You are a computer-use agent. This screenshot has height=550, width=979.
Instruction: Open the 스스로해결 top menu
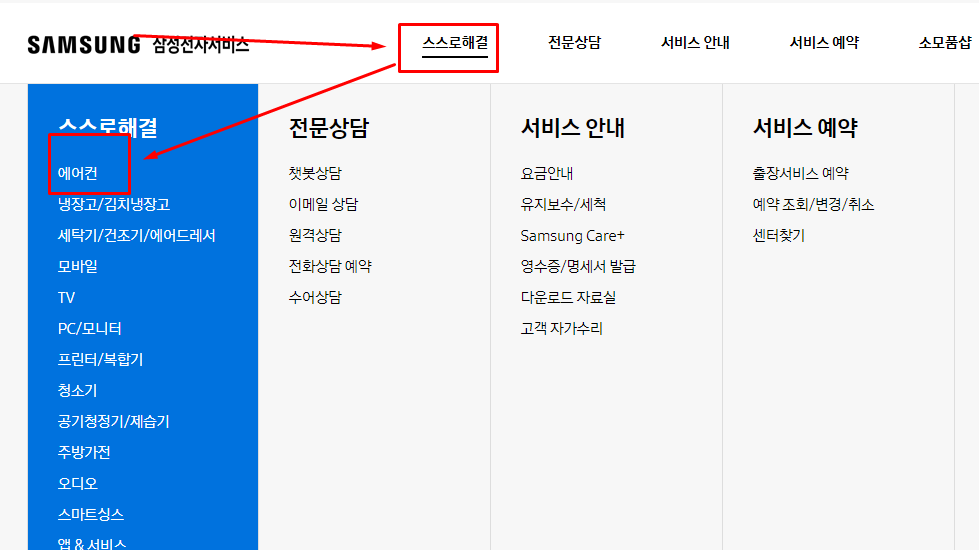coord(455,43)
